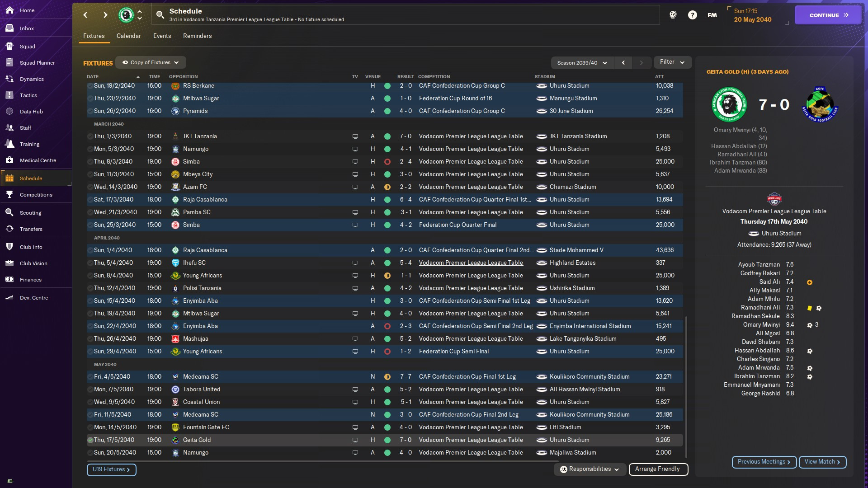868x488 pixels.
Task: Switch to the Reminders tab
Action: (197, 36)
